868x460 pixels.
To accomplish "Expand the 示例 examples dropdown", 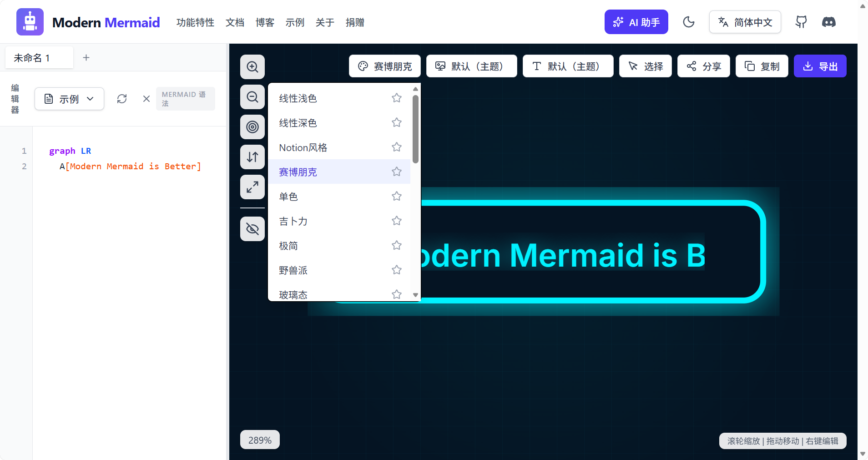I will coord(69,99).
